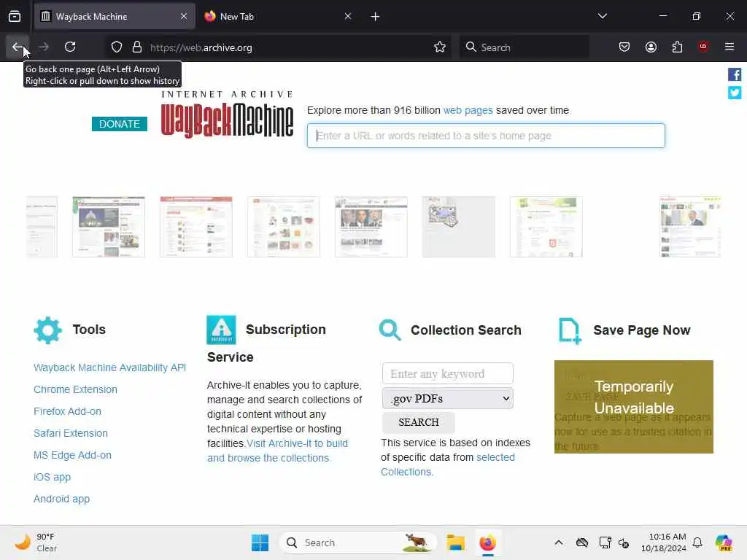Viewport: 747px width, 560px height.
Task: Open the Windows Start menu
Action: point(260,542)
